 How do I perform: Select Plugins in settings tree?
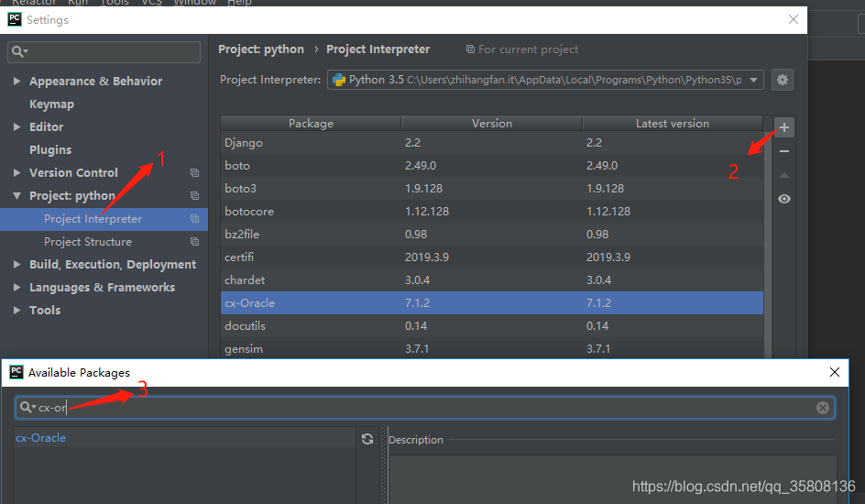point(50,150)
